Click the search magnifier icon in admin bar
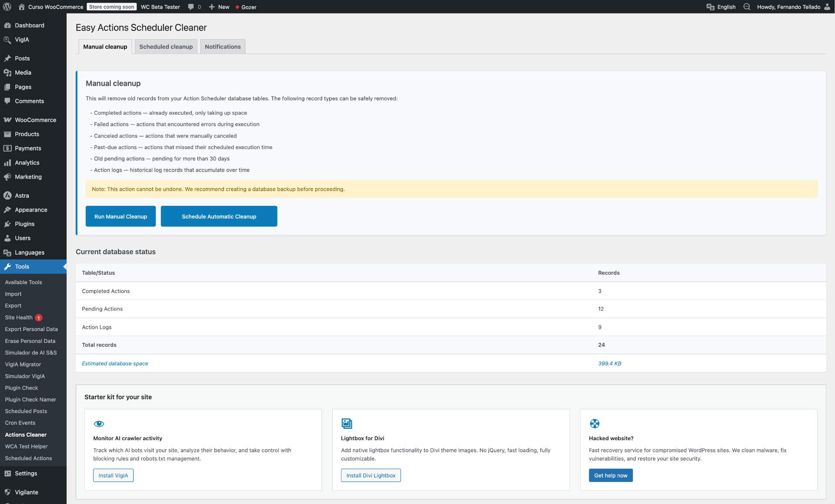835x504 pixels. 747,7
